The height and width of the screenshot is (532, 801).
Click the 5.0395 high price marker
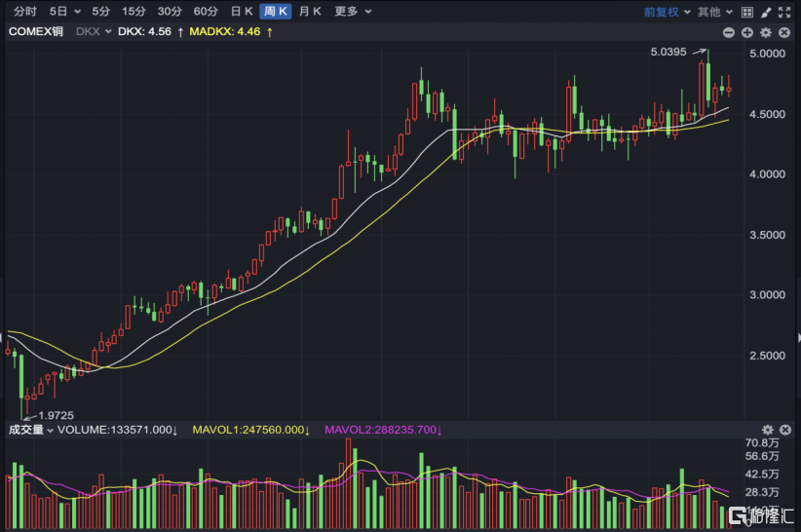(x=668, y=52)
